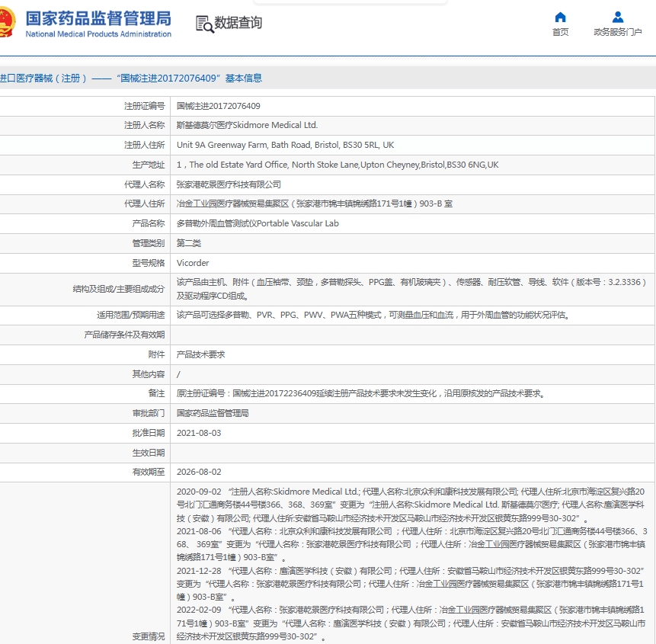656x644 pixels.
Task: Click the Unit 9A Greenway Farm address
Action: (x=285, y=145)
